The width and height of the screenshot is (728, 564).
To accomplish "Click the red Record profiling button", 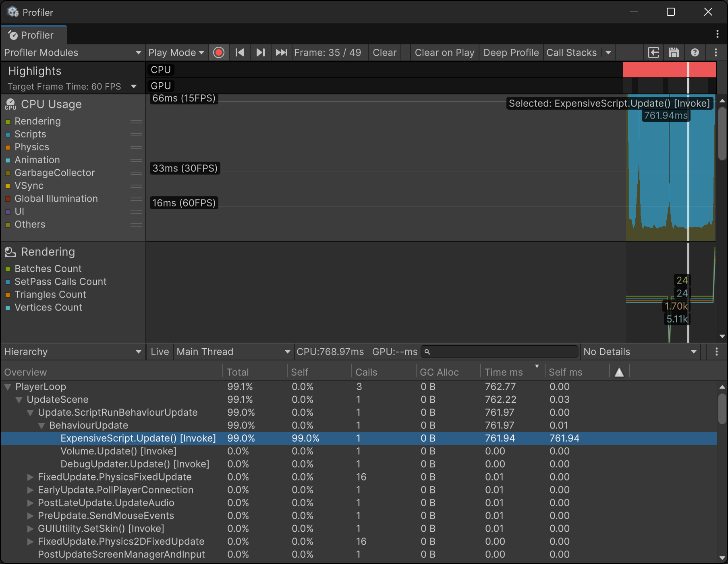I will coord(219,53).
